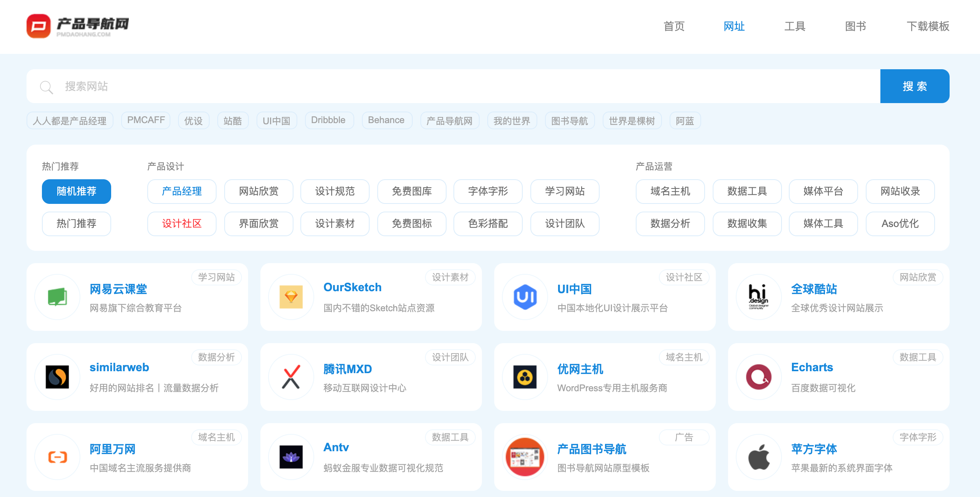Open the 网易云课堂 green icon
The width and height of the screenshot is (980, 497).
tap(57, 297)
